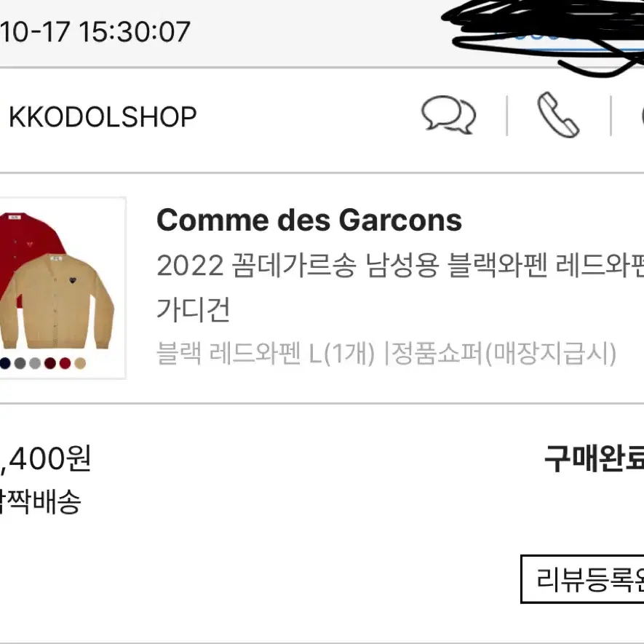Select the dark gray color dot
Viewport: 644px width, 644px height.
click(20, 363)
